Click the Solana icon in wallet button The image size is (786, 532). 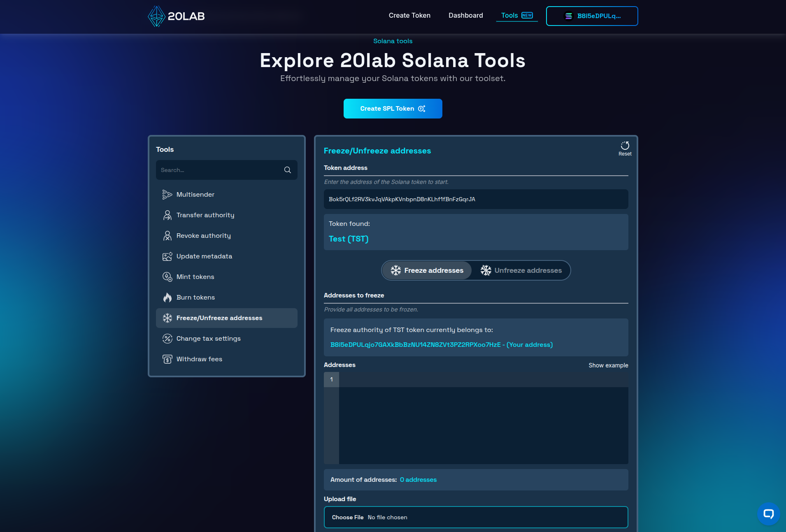click(x=568, y=16)
